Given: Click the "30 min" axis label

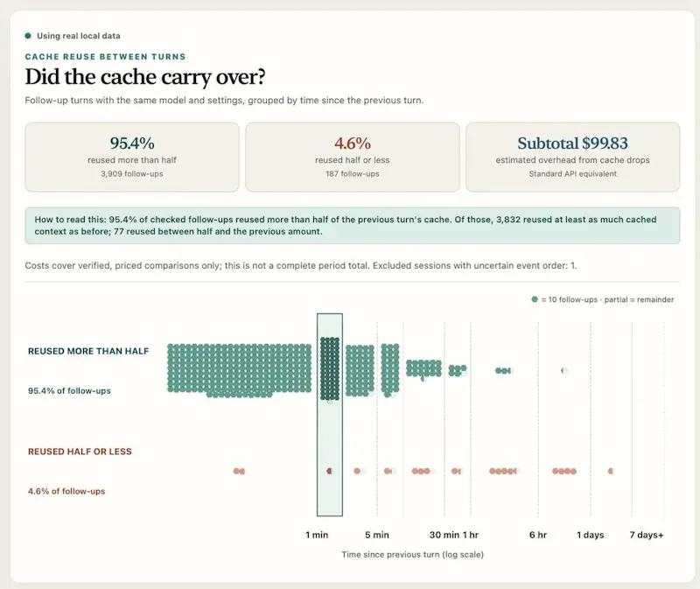Looking at the screenshot, I should tap(444, 535).
